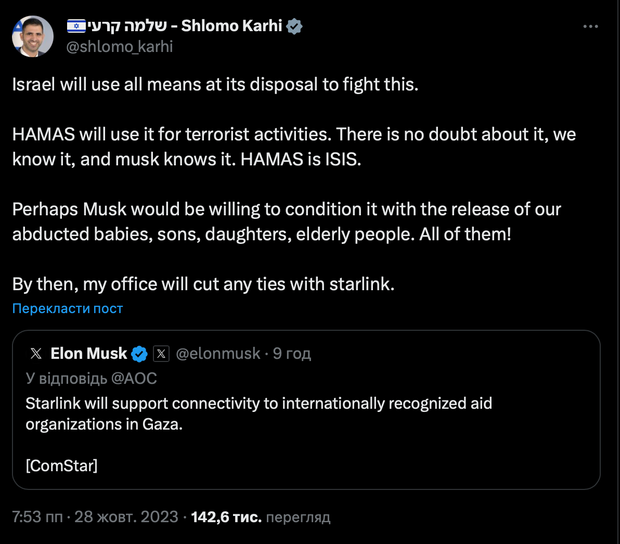Click the [ComStar] text in quoted post
Viewport: 620px width, 544px height.
(61, 465)
